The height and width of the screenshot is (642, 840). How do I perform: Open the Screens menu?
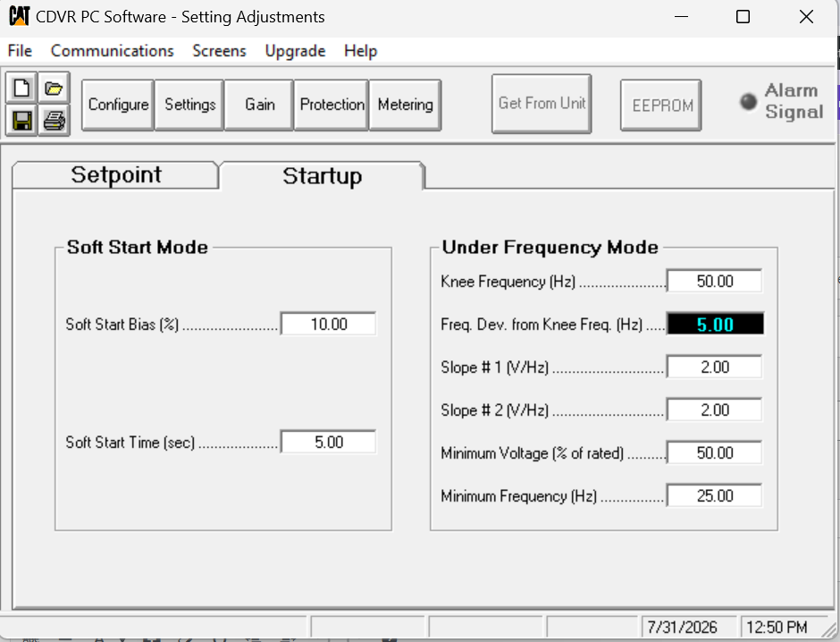coord(219,51)
